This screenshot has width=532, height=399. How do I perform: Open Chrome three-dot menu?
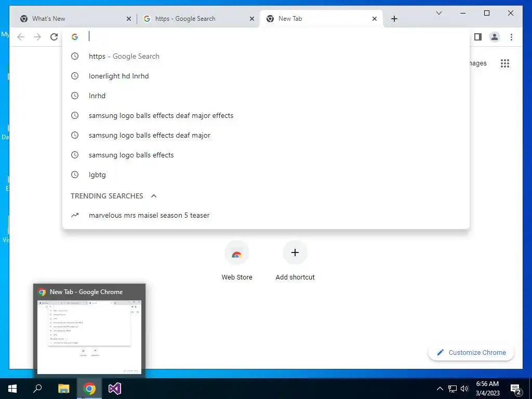click(x=511, y=37)
